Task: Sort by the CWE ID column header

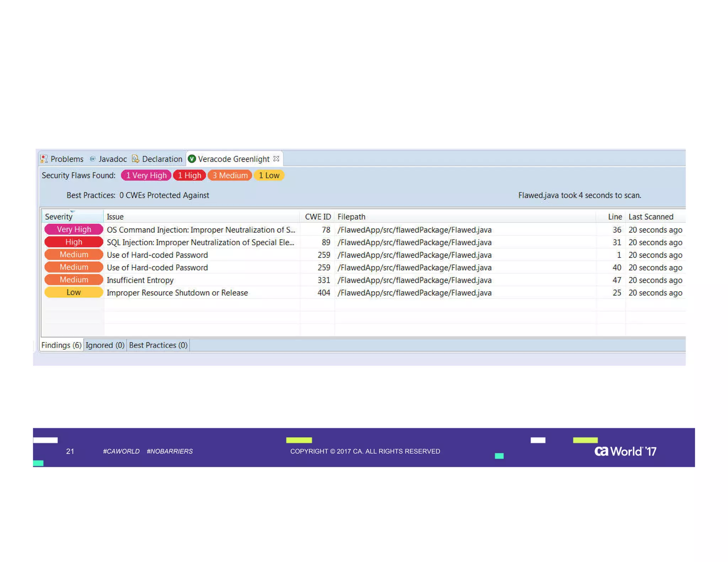Action: (x=317, y=217)
